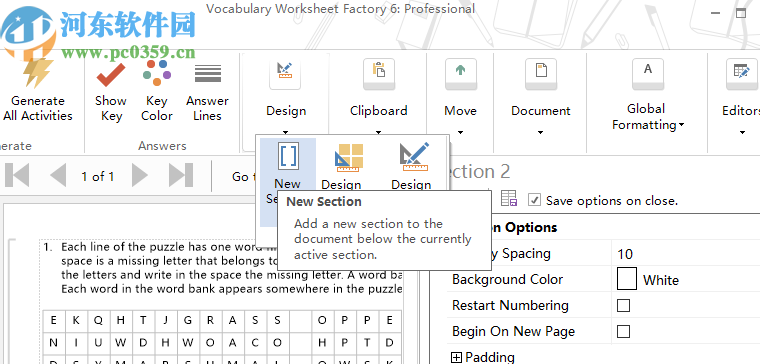760x364 pixels.
Task: Click the 'White' color value text
Action: (661, 280)
